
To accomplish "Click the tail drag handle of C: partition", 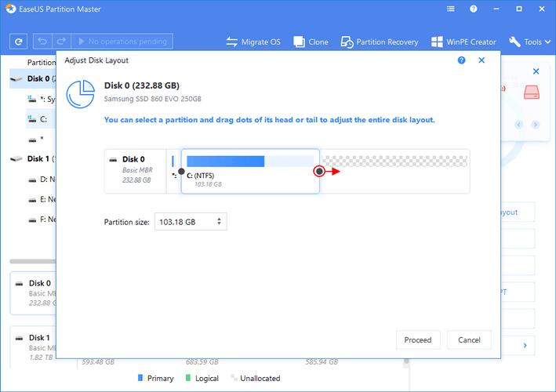I will tap(318, 171).
